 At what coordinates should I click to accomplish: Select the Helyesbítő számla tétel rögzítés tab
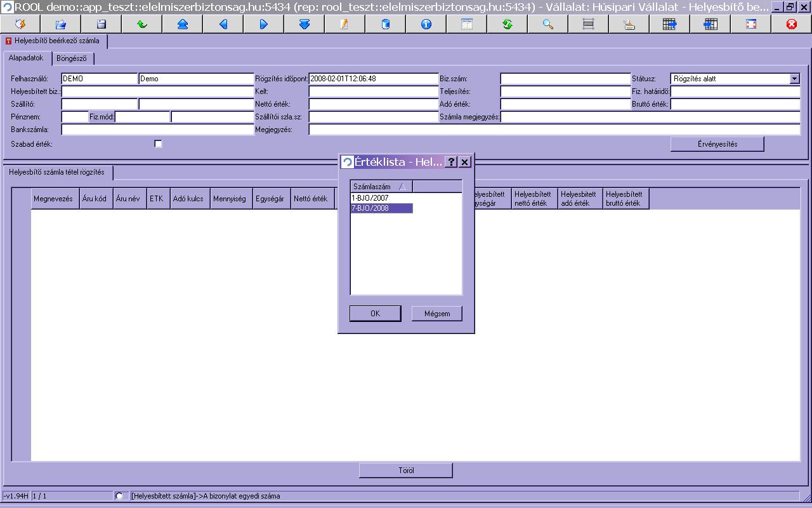(56, 172)
